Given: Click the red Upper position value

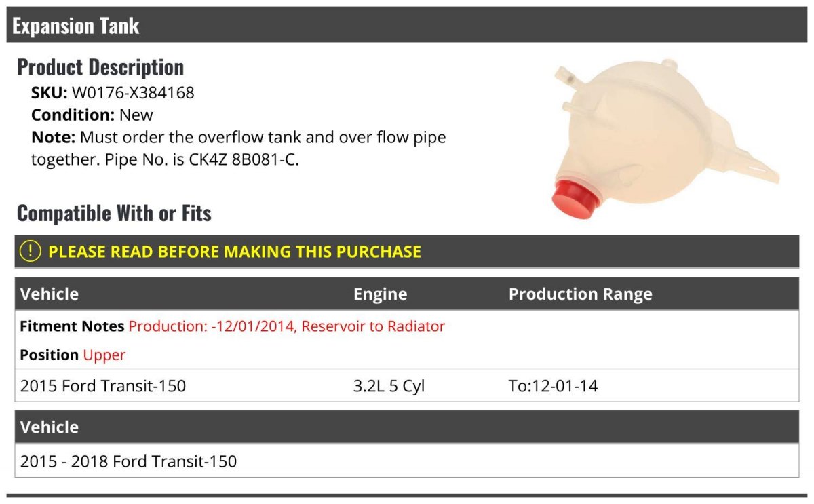Looking at the screenshot, I should [x=104, y=355].
